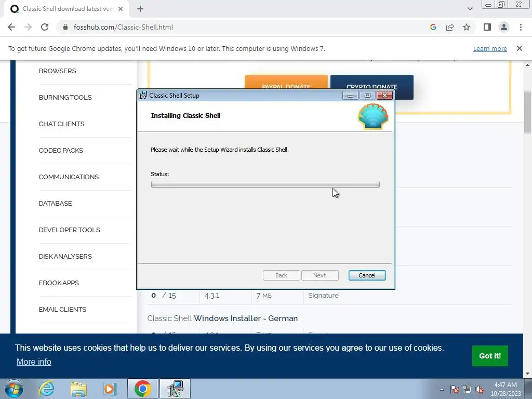Open the CHAT CLIENTS category

pos(61,124)
